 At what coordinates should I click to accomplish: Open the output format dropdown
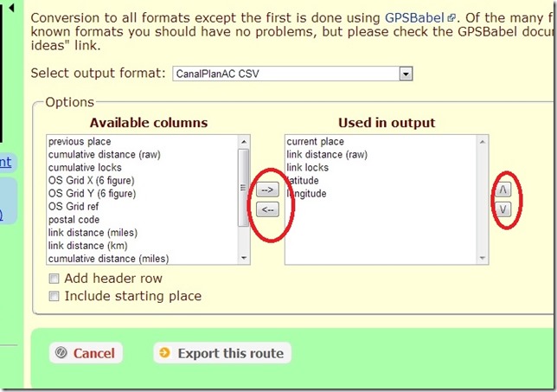292,74
